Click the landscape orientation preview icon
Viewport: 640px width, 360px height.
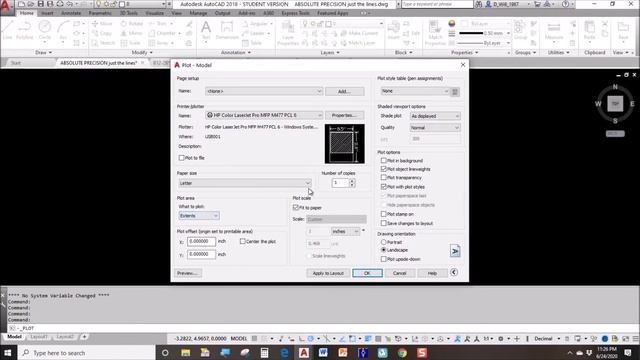(455, 251)
